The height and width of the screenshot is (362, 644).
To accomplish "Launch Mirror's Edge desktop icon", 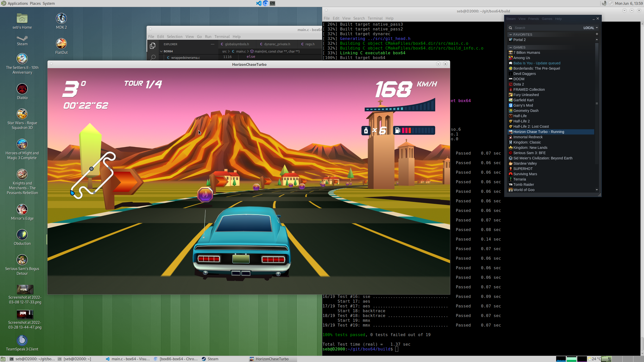I will point(22,210).
